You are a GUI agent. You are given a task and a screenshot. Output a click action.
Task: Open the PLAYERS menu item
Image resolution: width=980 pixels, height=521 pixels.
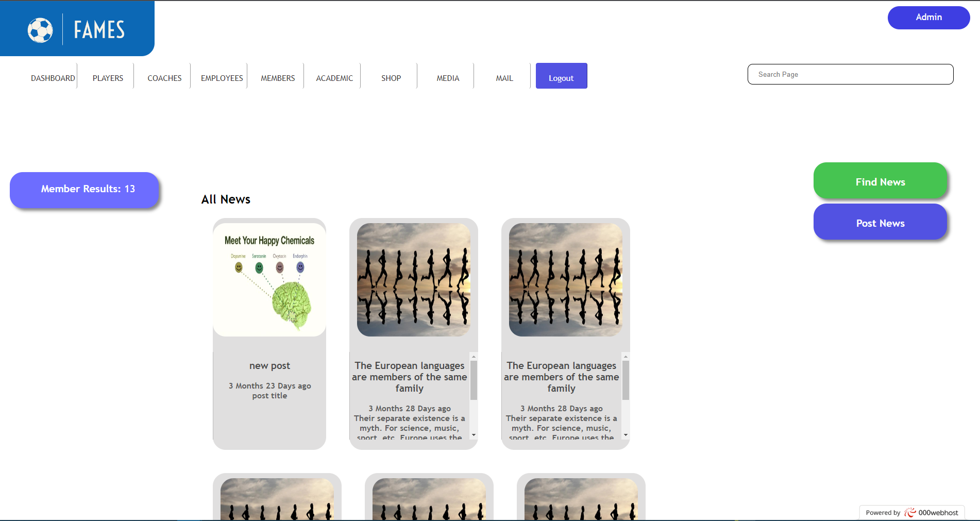(108, 78)
